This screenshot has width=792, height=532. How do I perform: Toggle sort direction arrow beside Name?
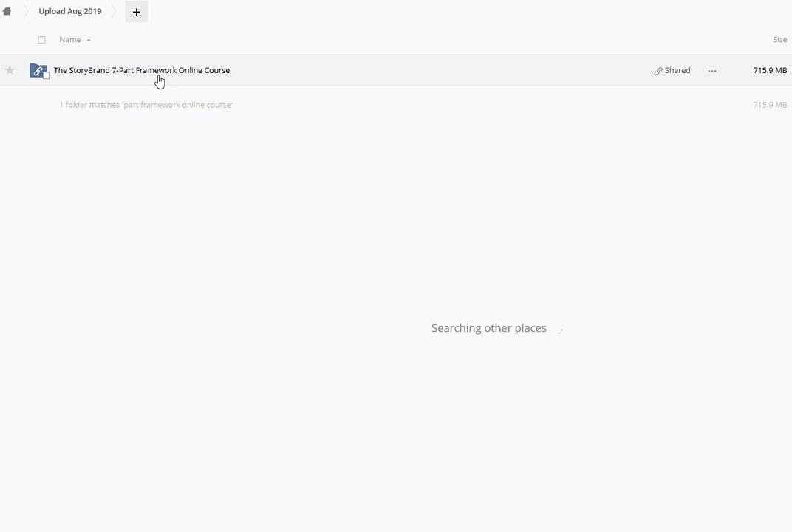coord(89,40)
